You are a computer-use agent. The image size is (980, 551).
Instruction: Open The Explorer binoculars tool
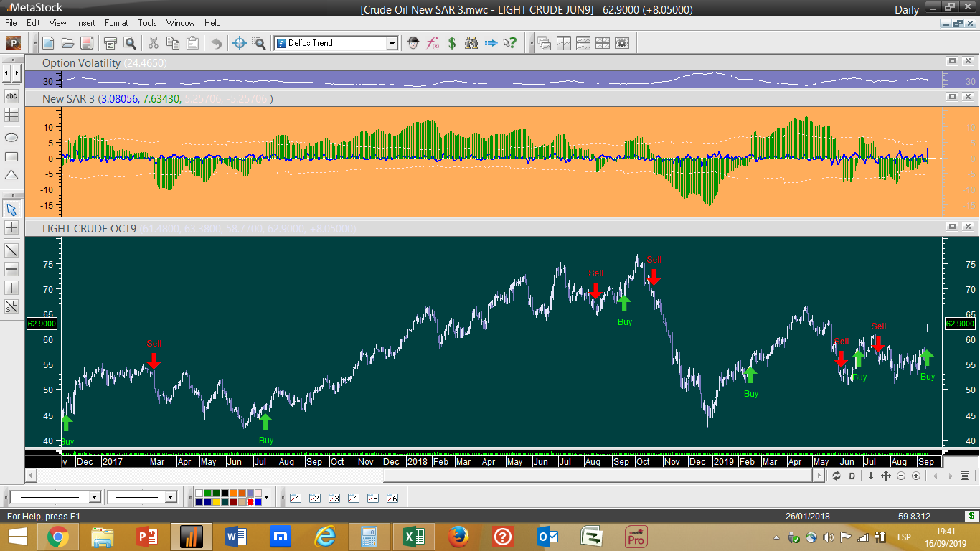click(x=471, y=43)
